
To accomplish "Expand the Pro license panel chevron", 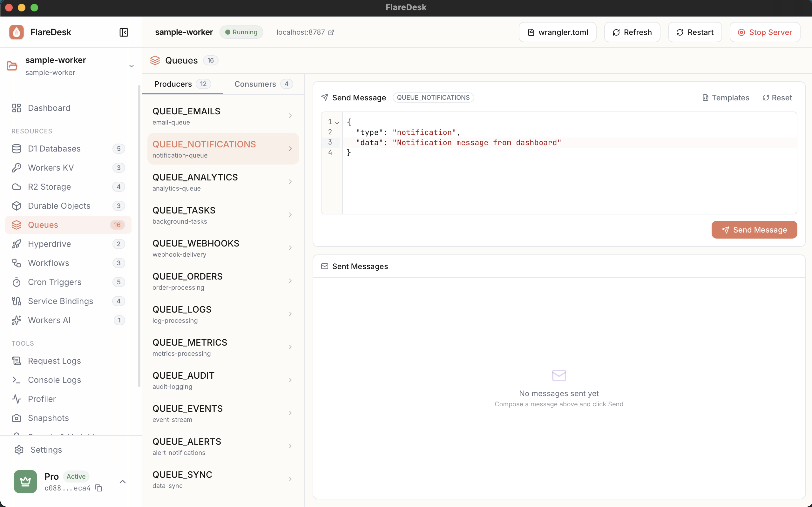I will click(123, 482).
